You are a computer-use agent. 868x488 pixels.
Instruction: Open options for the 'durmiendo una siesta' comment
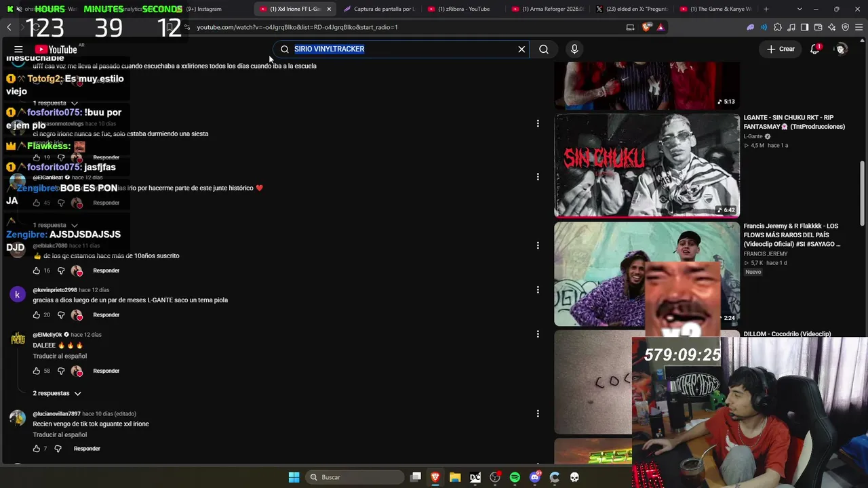tap(538, 123)
